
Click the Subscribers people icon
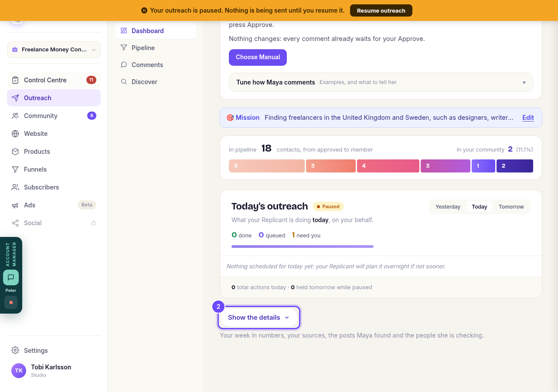pos(15,187)
